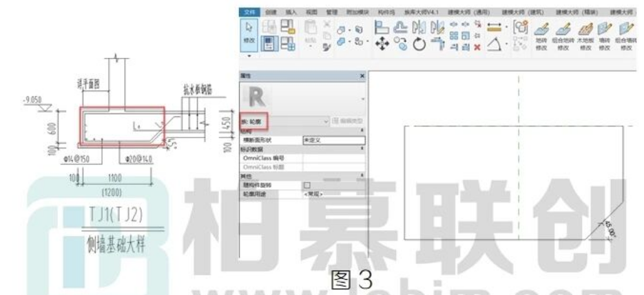This screenshot has height=295, width=644.
Task: Switch to the 插入 ribbon tab
Action: [x=291, y=12]
